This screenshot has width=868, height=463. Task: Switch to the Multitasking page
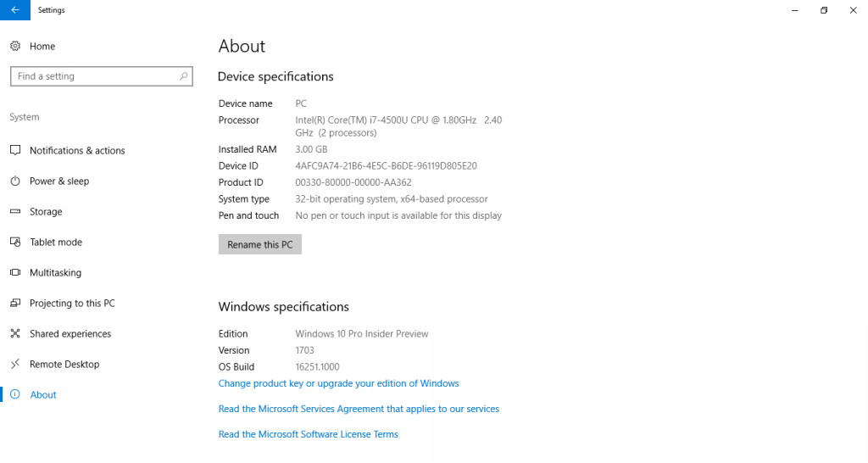point(55,272)
